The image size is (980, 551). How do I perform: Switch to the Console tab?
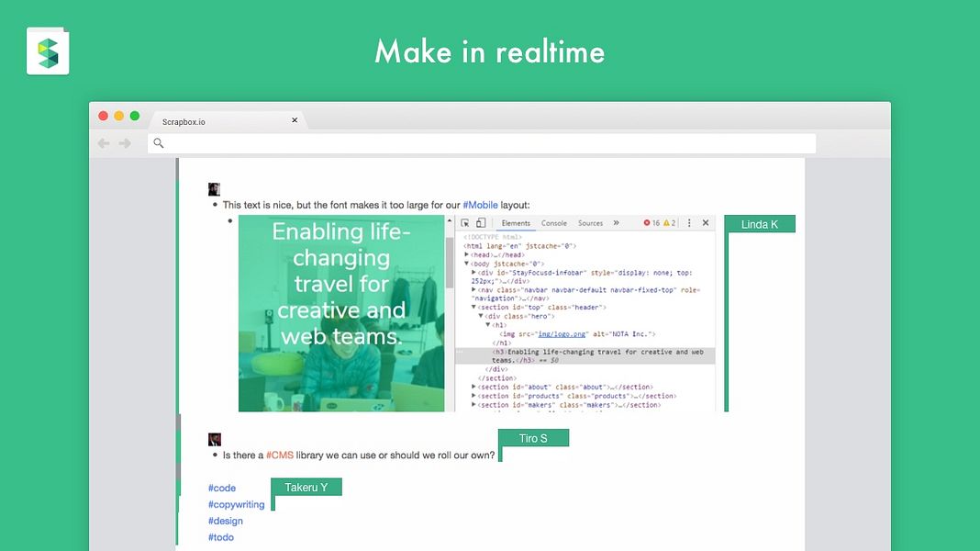click(x=553, y=223)
